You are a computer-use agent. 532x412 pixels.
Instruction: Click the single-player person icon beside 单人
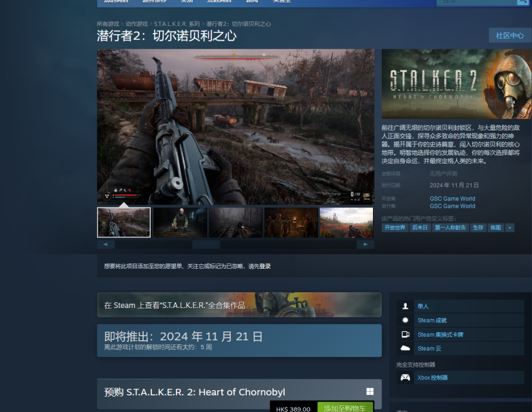pos(405,306)
